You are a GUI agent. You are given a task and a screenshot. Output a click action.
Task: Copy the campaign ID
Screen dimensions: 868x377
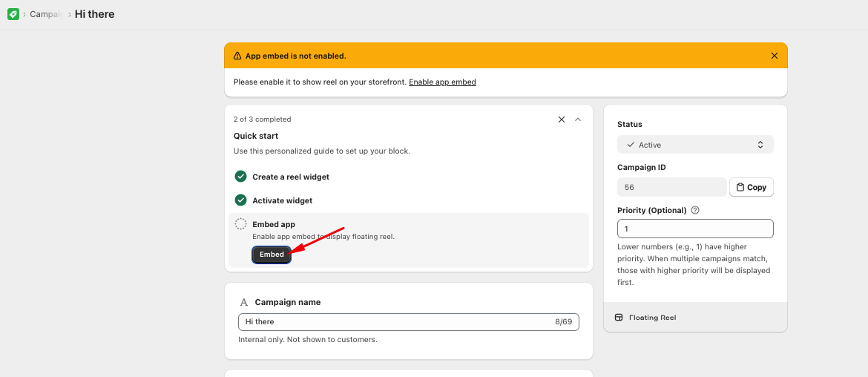tap(752, 187)
